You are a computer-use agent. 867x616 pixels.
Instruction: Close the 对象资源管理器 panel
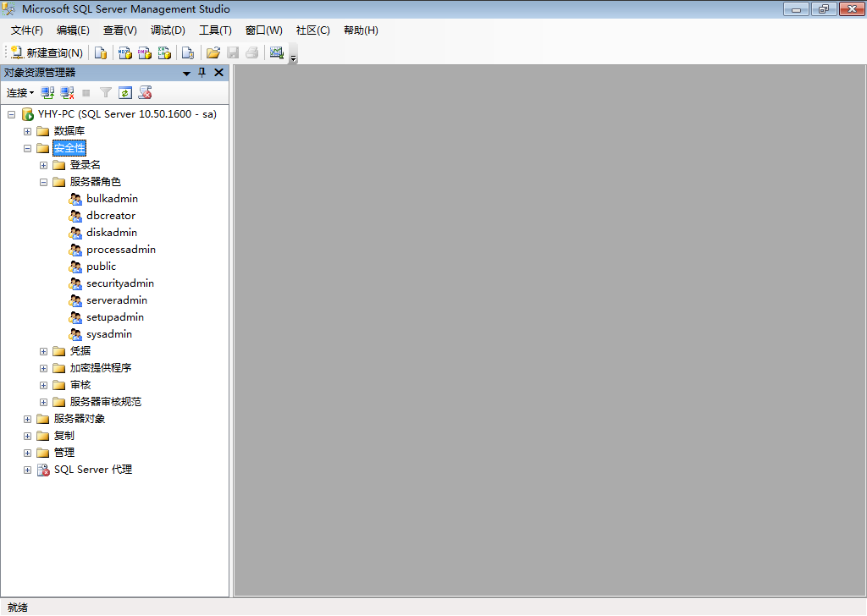219,73
